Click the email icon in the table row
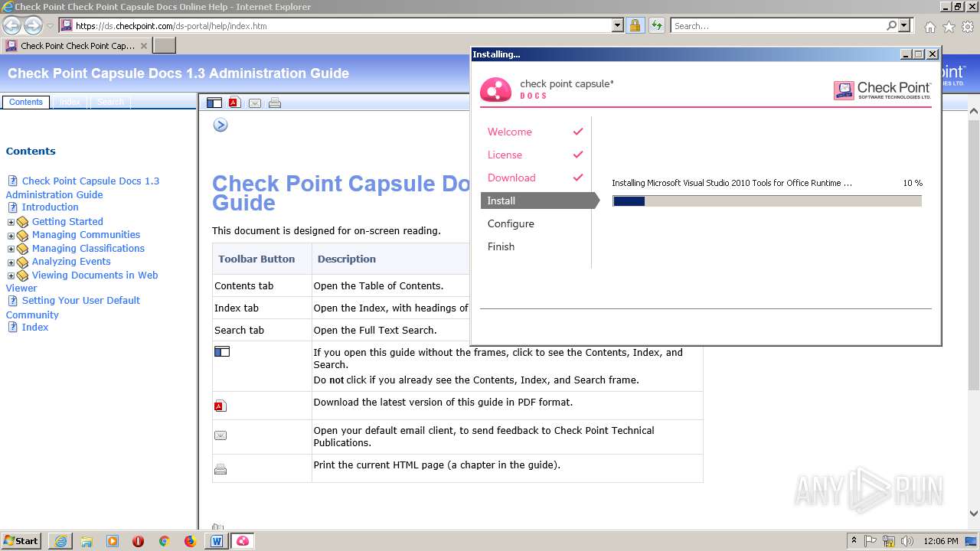 point(220,435)
